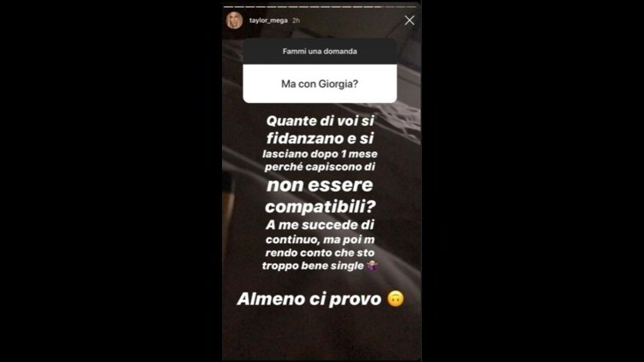This screenshot has width=644, height=362.
Task: Click the 'troppo bene single' text line
Action: coord(313,266)
